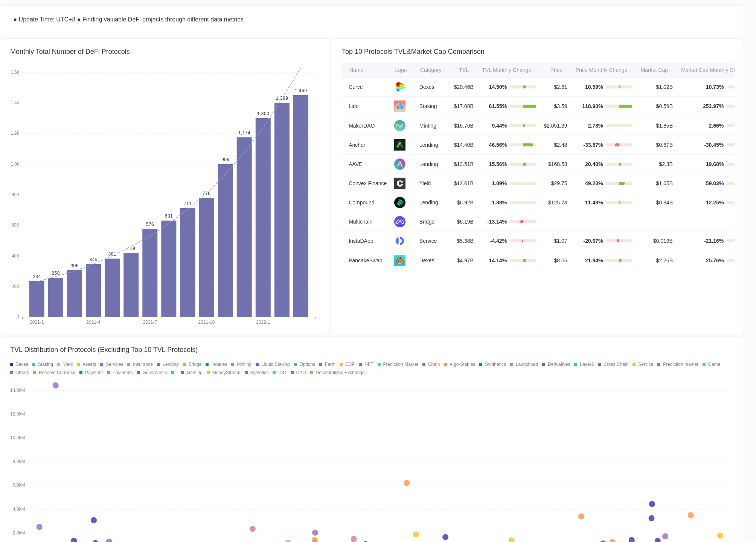The width and height of the screenshot is (756, 542).
Task: Click the PancakeSwap bunny logo
Action: point(400,260)
